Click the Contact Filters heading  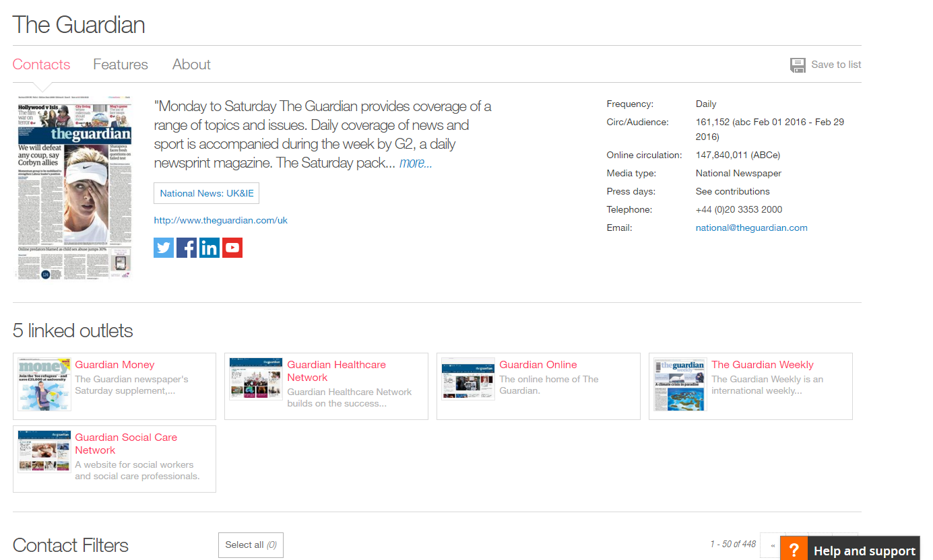71,545
